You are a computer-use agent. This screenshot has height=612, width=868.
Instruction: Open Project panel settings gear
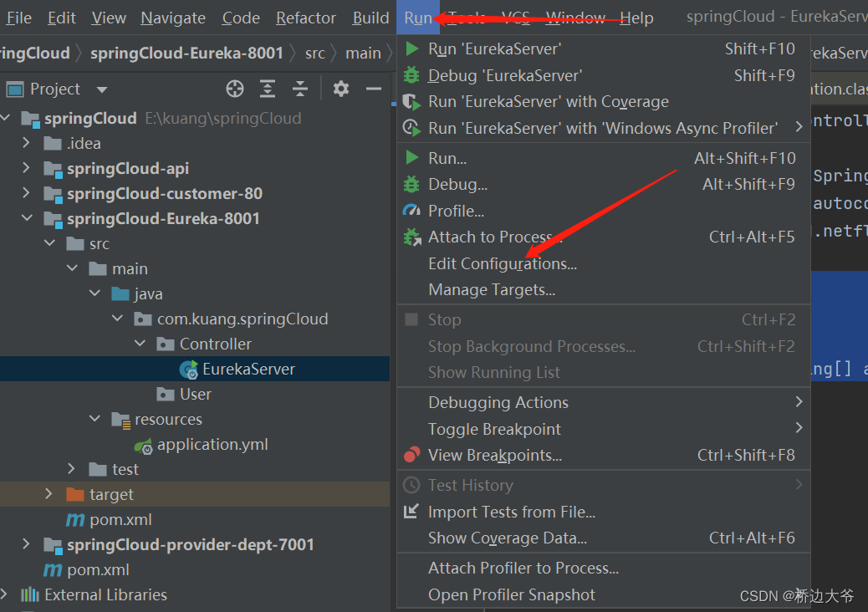341,89
